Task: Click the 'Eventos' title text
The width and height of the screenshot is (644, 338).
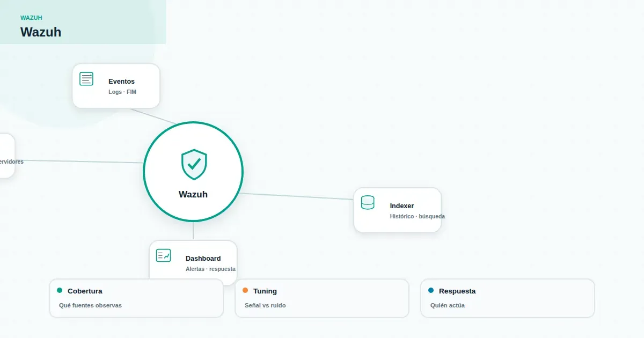Action: click(122, 82)
